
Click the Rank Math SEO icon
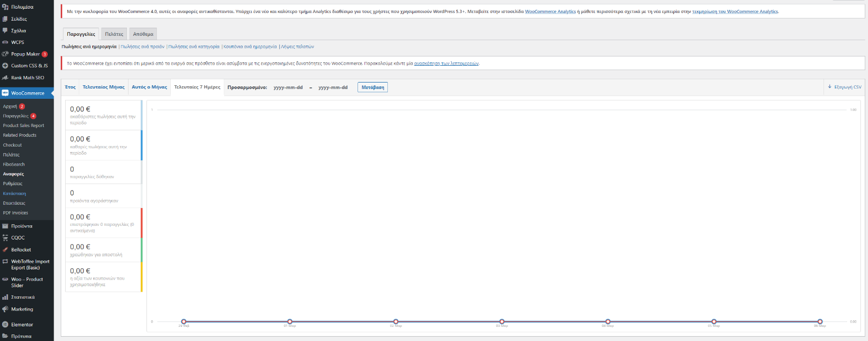click(5, 78)
